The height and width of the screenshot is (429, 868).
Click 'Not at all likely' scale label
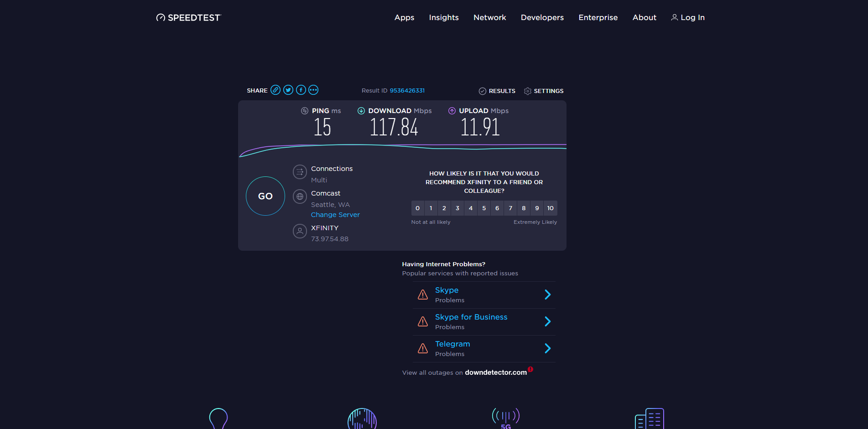point(431,222)
